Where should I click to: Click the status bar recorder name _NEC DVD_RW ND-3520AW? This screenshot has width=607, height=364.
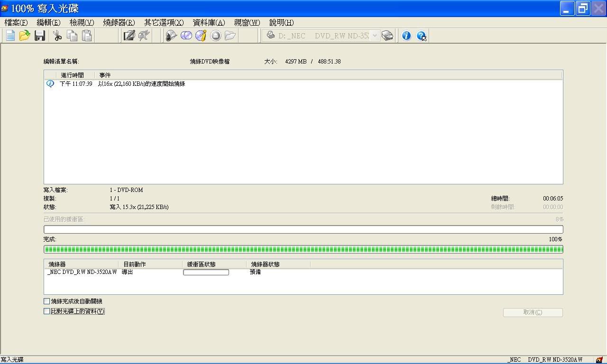click(x=545, y=360)
